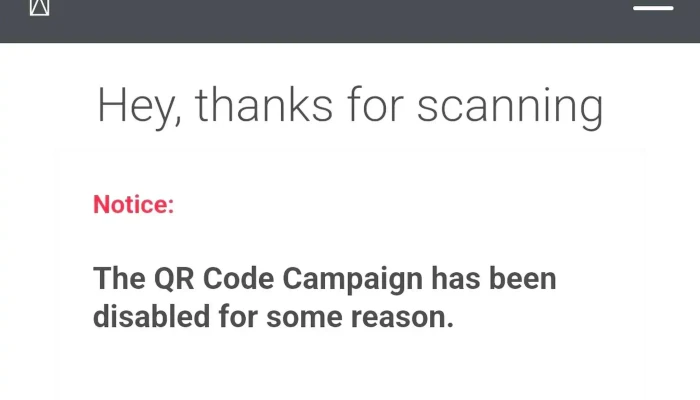The width and height of the screenshot is (700, 400).
Task: Click the dark gray header bar
Action: [x=350, y=21]
